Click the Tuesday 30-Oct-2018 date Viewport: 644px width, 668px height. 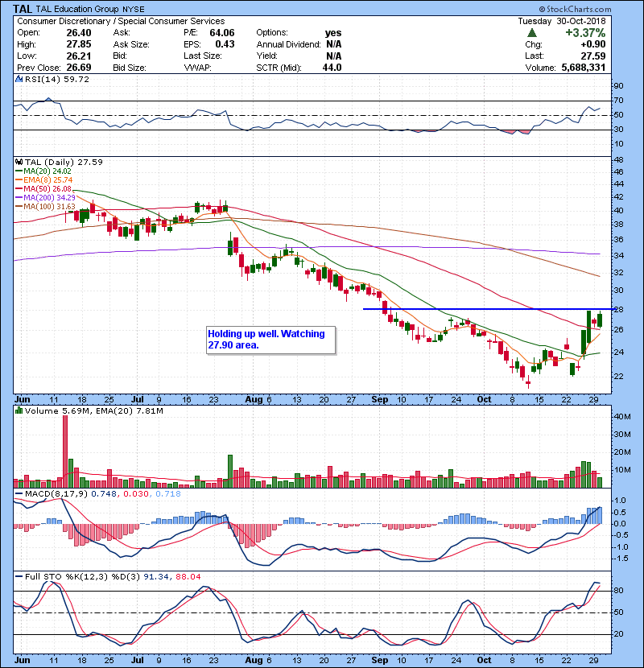click(x=562, y=21)
